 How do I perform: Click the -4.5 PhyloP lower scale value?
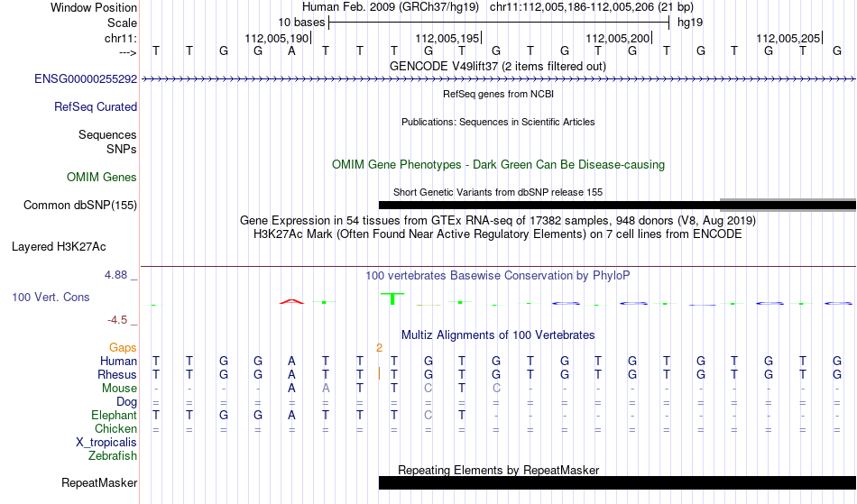[117, 320]
